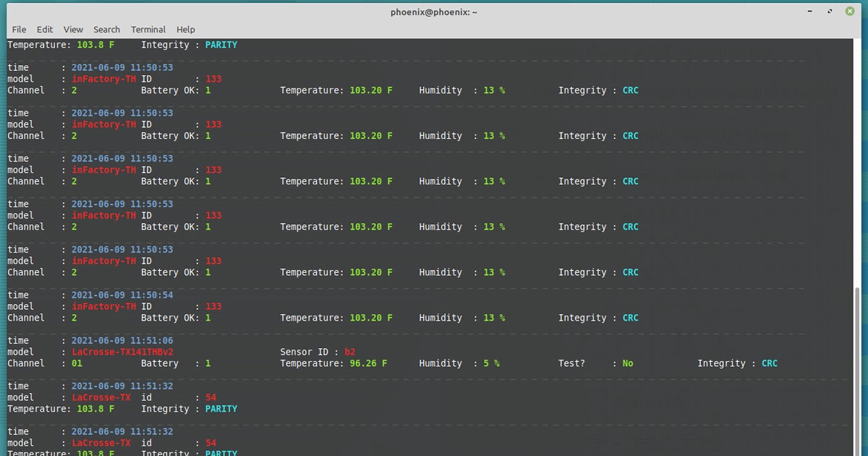This screenshot has height=456, width=868.
Task: Click the humidity value 5 %
Action: pos(492,363)
